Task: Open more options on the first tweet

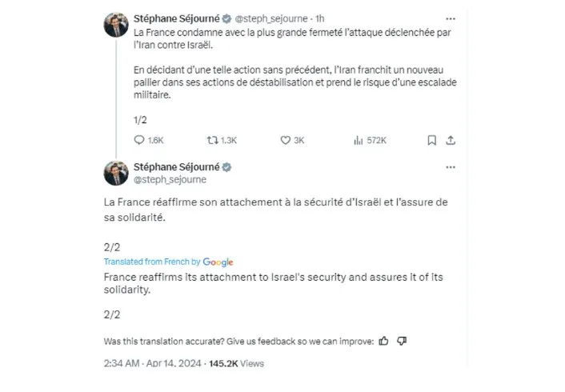Action: pos(451,18)
